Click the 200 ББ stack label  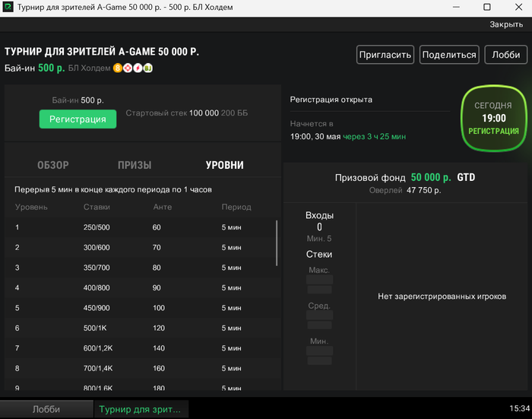[234, 113]
